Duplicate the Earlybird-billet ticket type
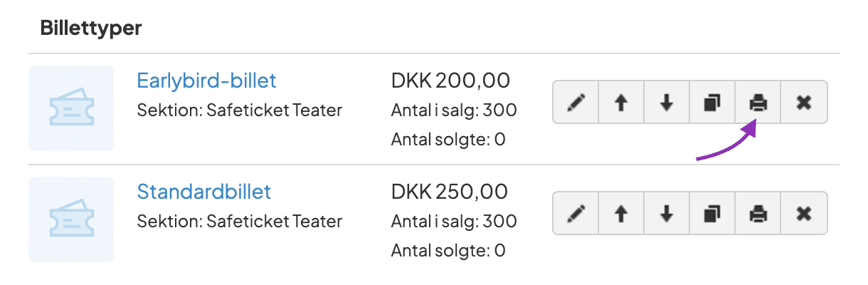Viewport: 868px width, 285px height. pyautogui.click(x=712, y=103)
